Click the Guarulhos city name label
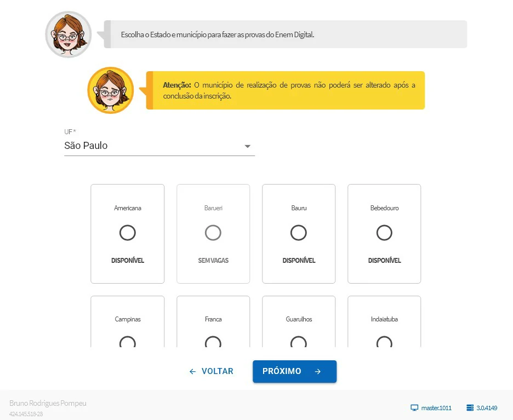 pos(299,319)
